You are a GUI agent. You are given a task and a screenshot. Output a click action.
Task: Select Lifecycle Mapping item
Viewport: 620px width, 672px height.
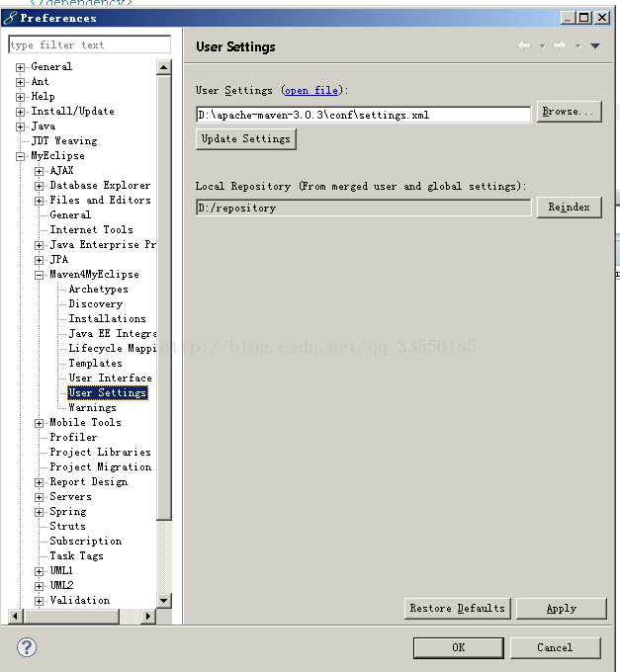(113, 349)
